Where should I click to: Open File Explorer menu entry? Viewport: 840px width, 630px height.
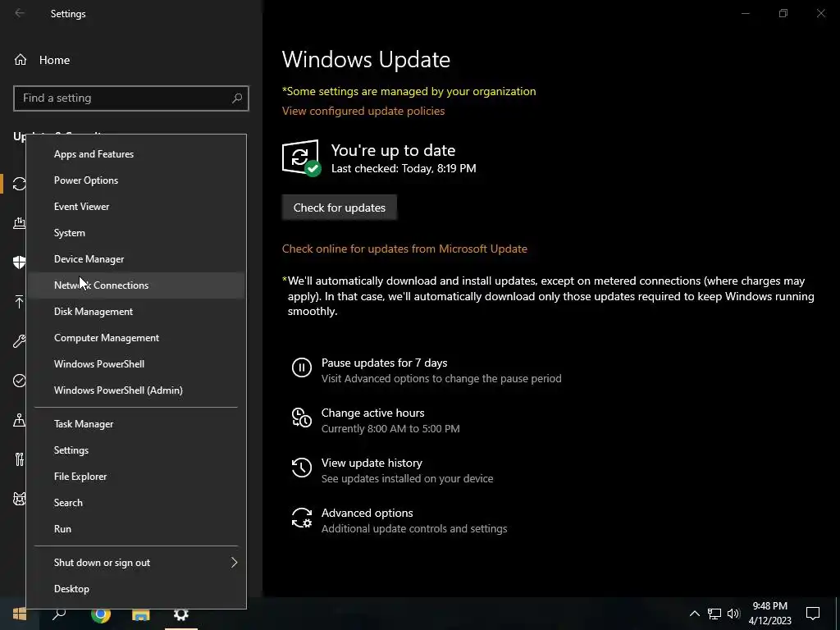[136, 477]
